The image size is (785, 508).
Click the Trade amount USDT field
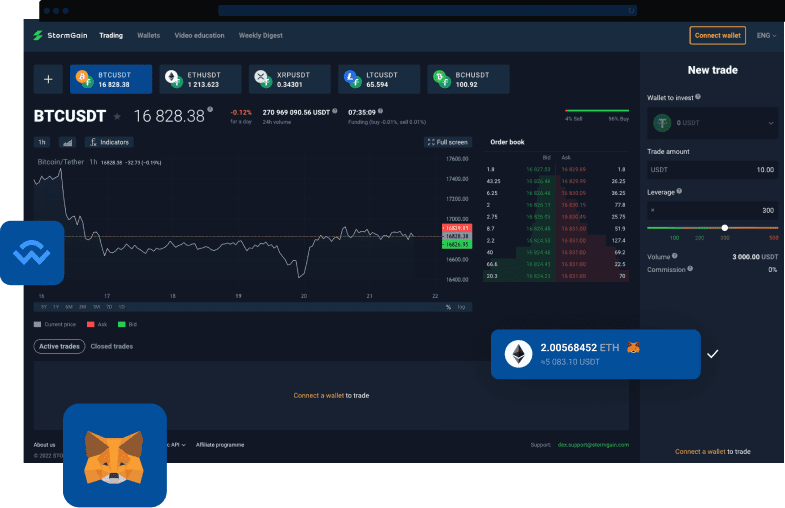click(712, 170)
